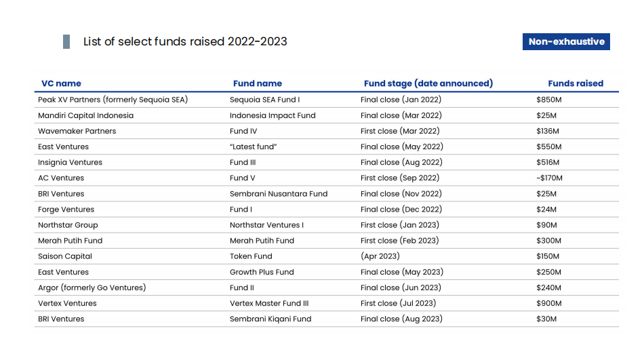Screen dimensions: 644x339
Task: Click the $240M amount
Action: click(548, 287)
